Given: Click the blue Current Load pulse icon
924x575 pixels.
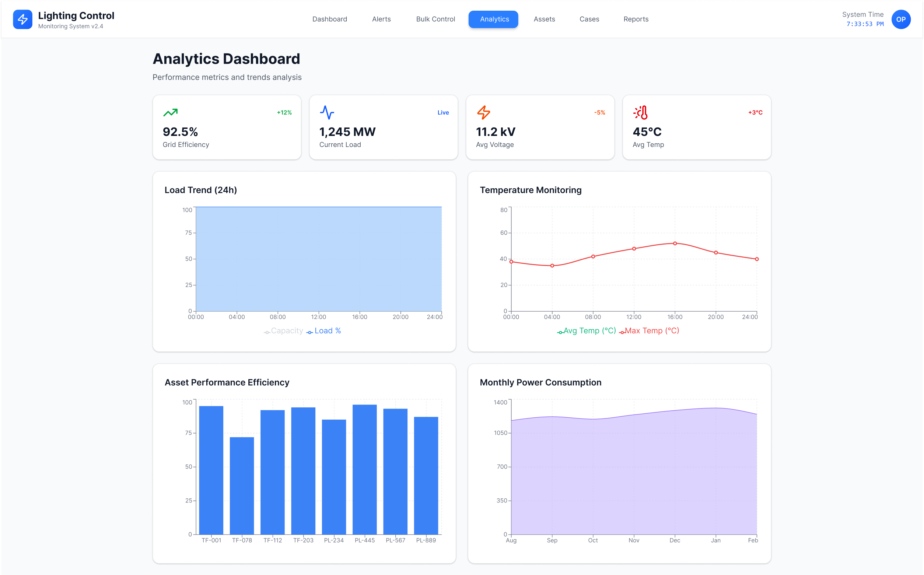Looking at the screenshot, I should 327,112.
